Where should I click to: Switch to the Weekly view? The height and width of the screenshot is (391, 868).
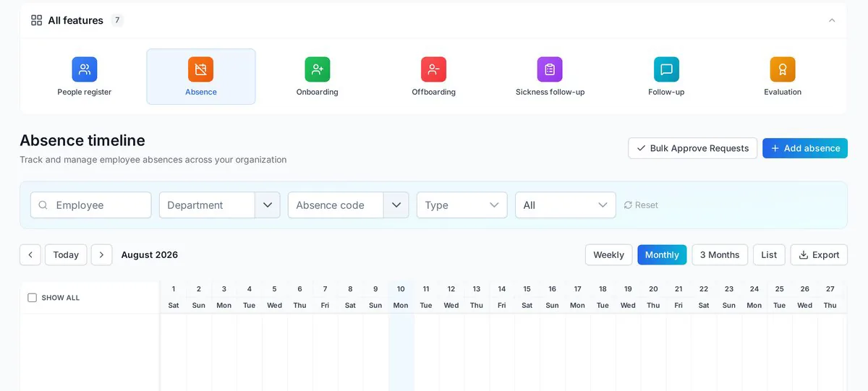[x=609, y=254]
